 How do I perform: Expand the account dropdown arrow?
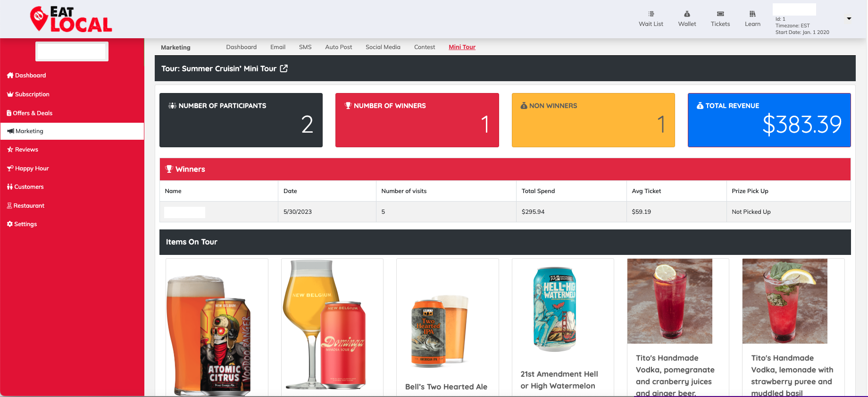coord(849,19)
